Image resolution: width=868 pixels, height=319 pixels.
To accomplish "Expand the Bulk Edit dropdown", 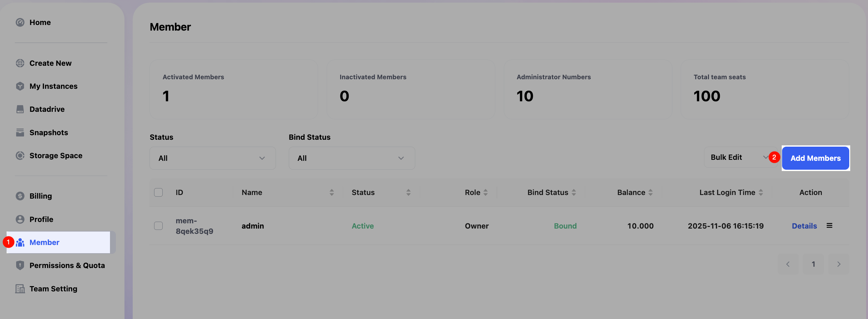I will [x=740, y=158].
